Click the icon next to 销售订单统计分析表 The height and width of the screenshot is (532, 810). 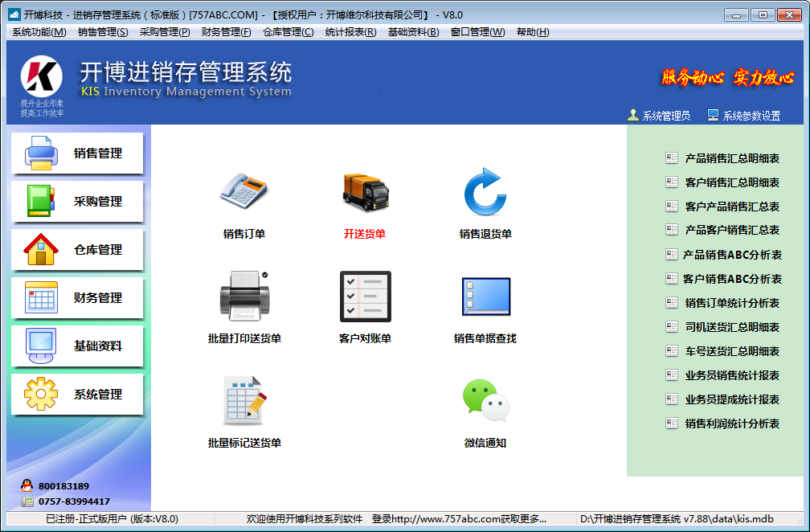coord(672,303)
